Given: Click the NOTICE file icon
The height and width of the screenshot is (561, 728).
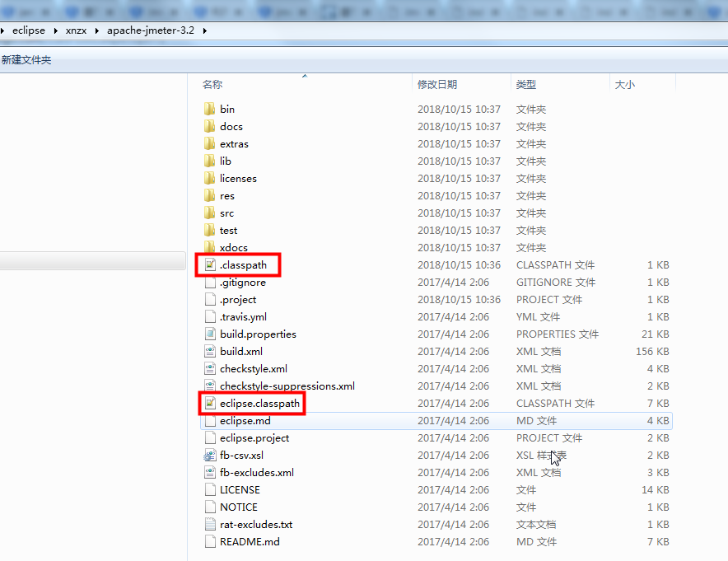Looking at the screenshot, I should point(210,507).
